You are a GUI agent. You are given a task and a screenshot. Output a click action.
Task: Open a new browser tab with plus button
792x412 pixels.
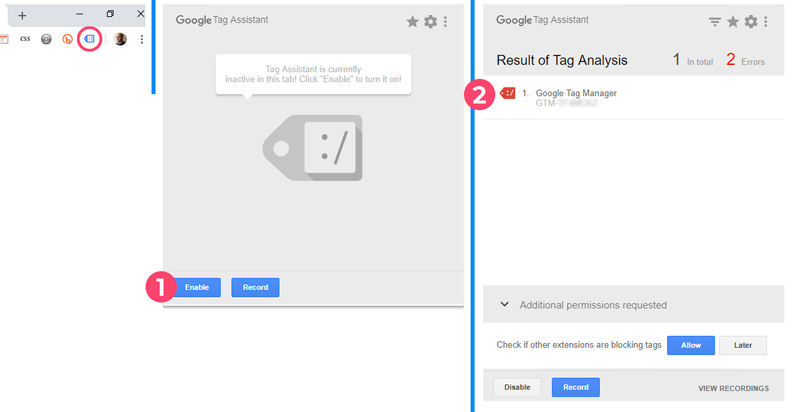(x=22, y=16)
